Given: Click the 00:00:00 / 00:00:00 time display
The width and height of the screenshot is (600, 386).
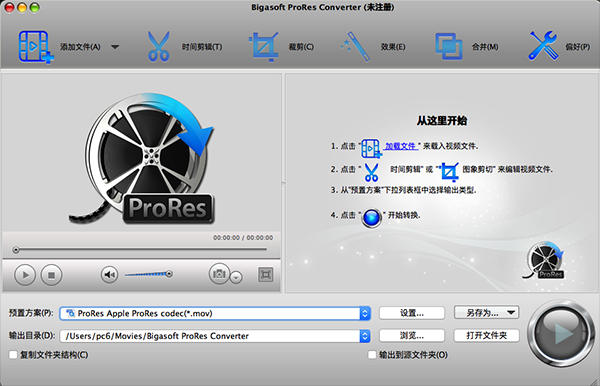Looking at the screenshot, I should click(x=243, y=238).
